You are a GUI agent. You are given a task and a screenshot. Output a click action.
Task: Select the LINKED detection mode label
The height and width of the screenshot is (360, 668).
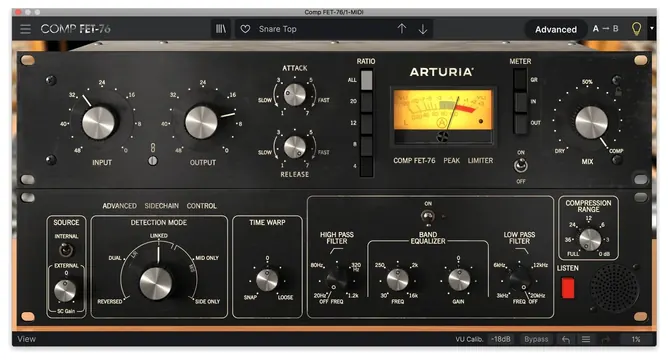click(x=158, y=236)
